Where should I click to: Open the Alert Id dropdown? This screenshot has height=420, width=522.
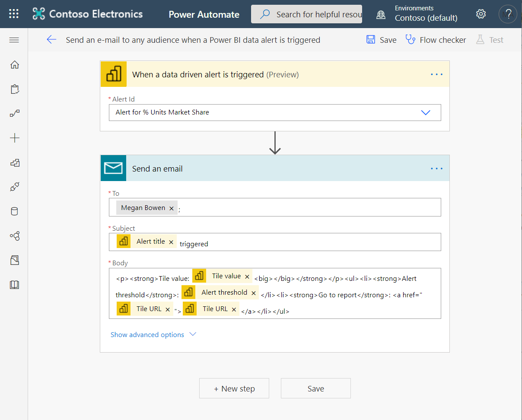(x=426, y=112)
